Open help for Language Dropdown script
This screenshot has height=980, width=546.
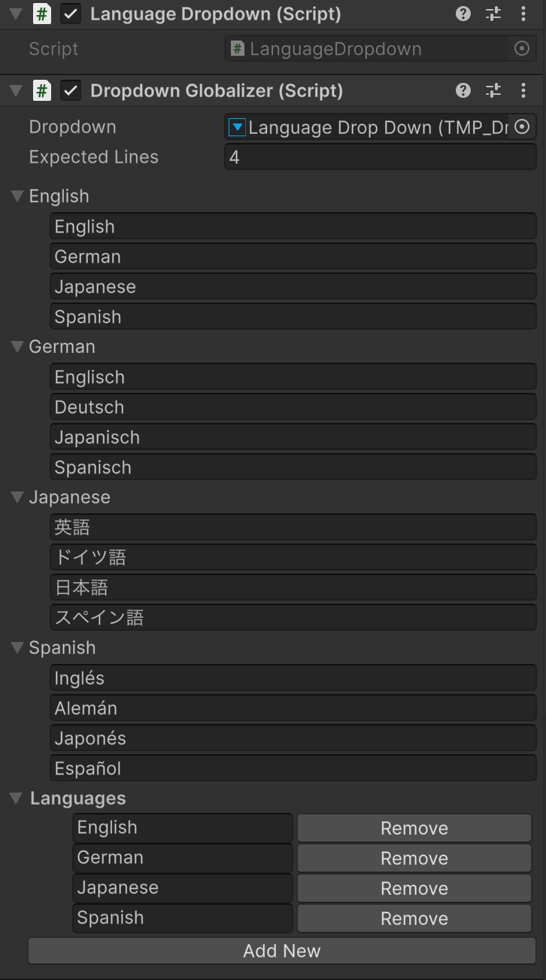click(463, 14)
